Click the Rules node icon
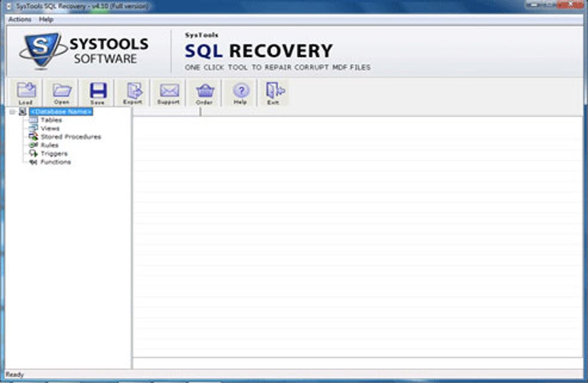Screen dimensions: 588x383 tap(33, 145)
